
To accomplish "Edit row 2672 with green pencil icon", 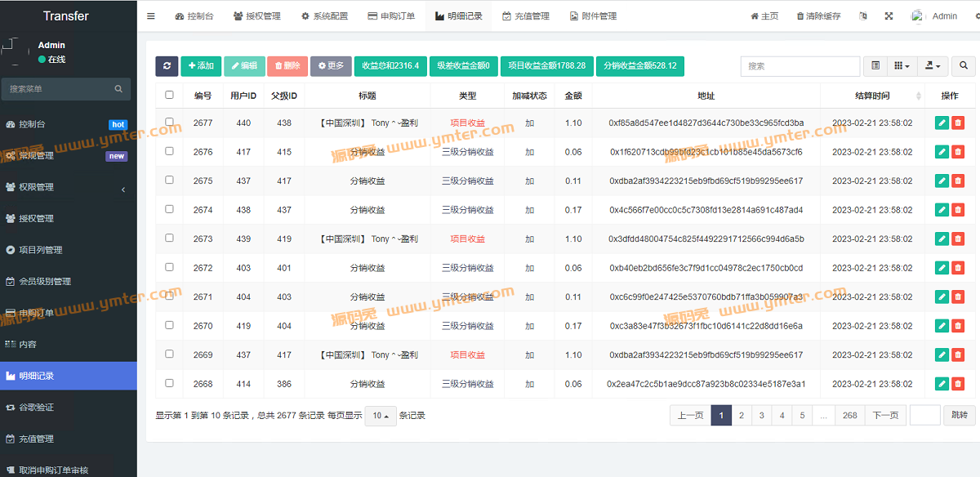I will [x=942, y=268].
